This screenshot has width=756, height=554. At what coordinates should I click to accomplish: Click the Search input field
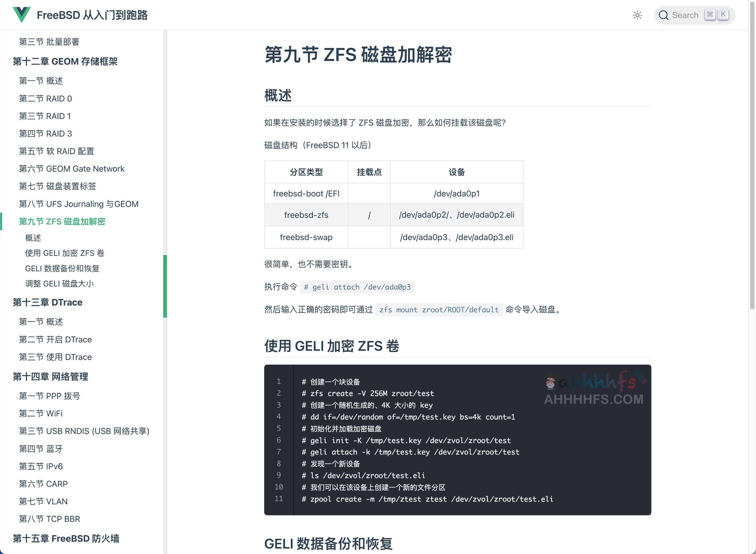click(x=694, y=15)
